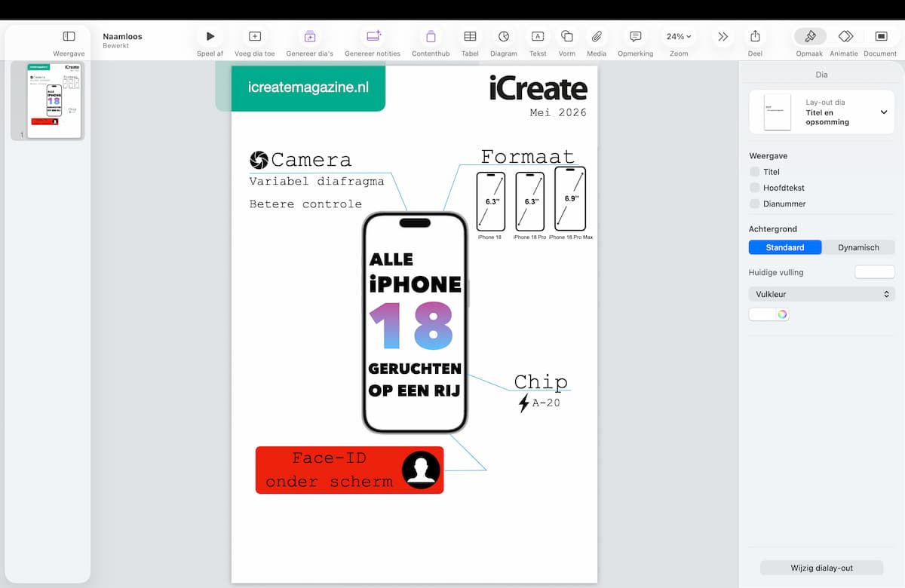Open the Vulkleur fill type dropdown
Screen dimensions: 905x588
tap(821, 294)
